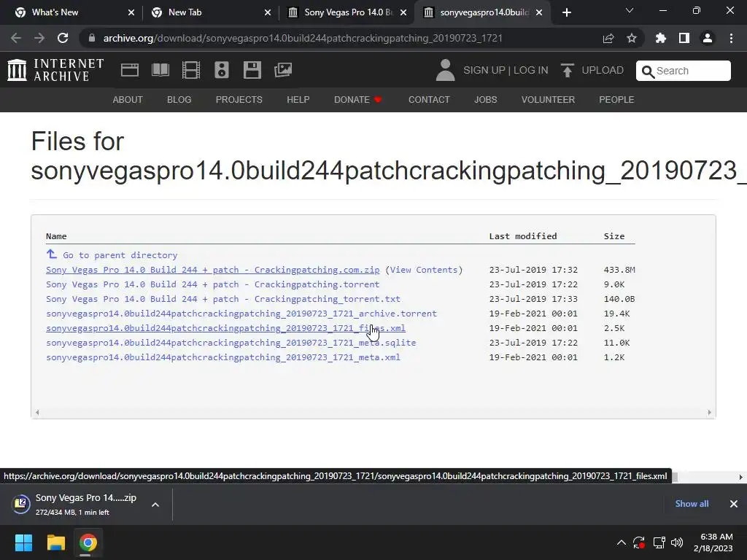The image size is (747, 560).
Task: Open the PROJECTS menu item
Action: (x=239, y=99)
